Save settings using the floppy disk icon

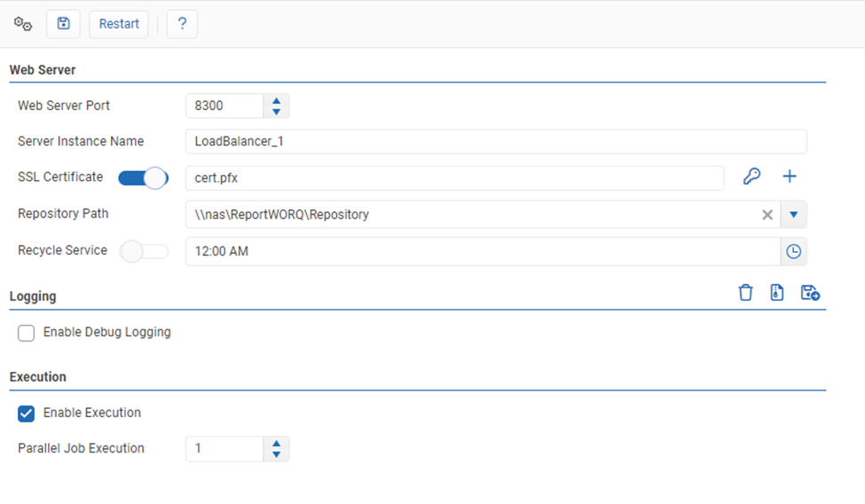[x=63, y=24]
